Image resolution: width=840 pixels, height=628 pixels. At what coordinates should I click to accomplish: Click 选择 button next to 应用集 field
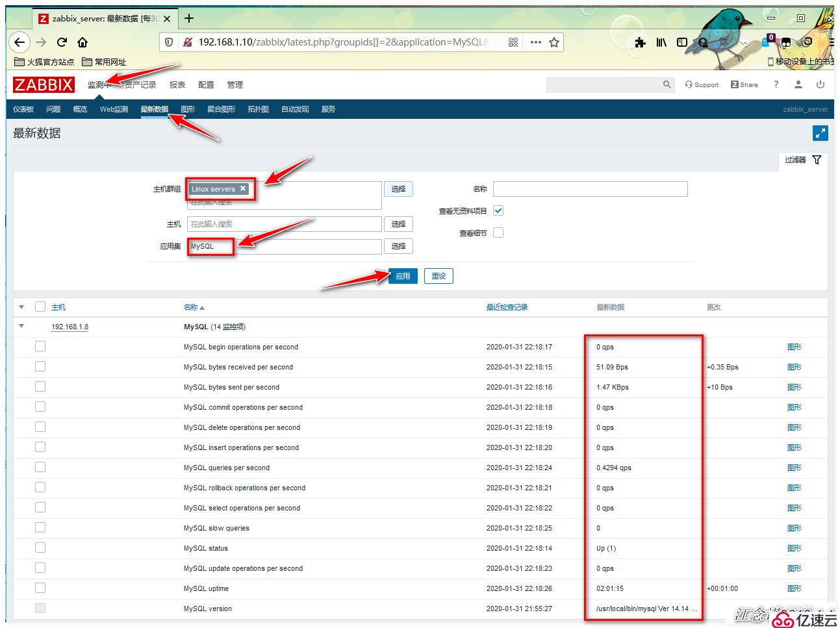click(398, 246)
